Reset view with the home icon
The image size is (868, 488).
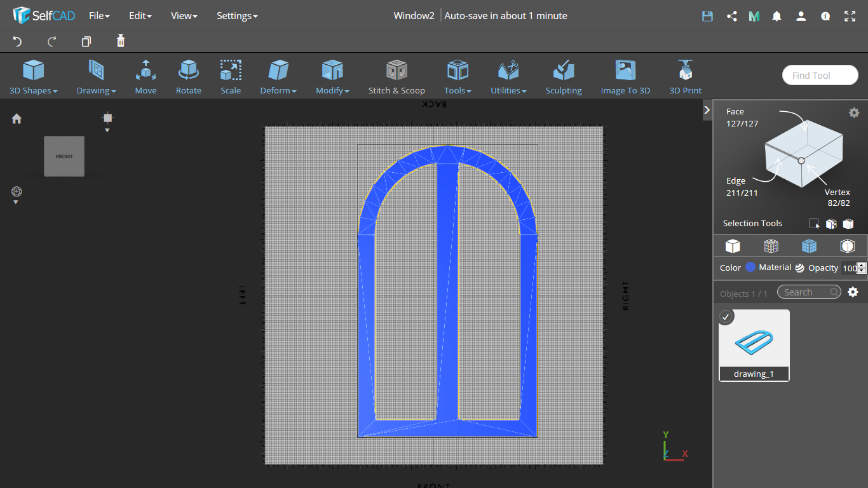coord(17,118)
